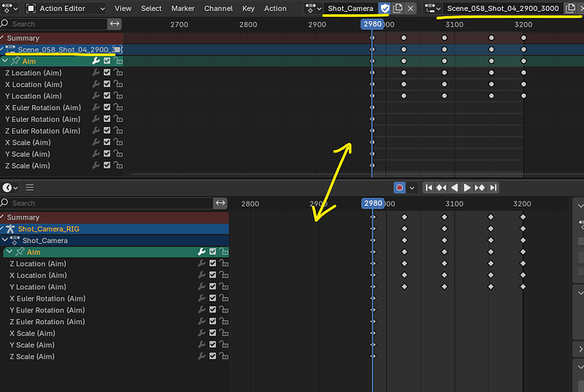The height and width of the screenshot is (392, 584).
Task: Toggle invert filter arrows in timeline search
Action: pos(221,203)
